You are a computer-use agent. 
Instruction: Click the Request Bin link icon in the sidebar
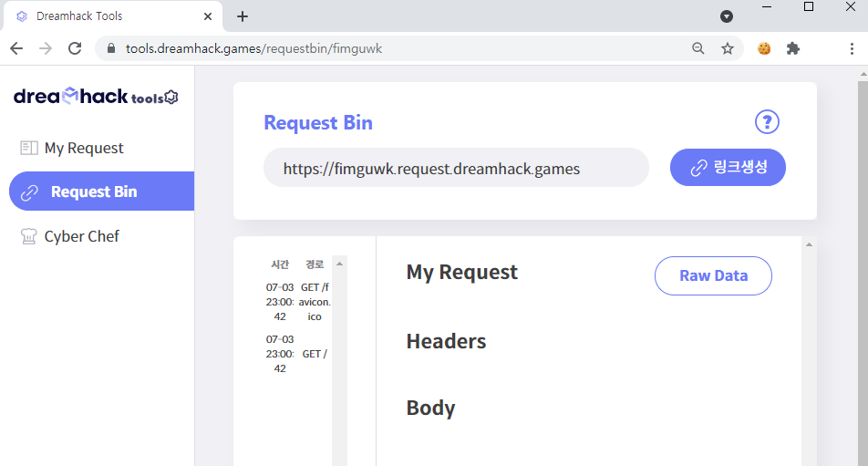coord(29,192)
